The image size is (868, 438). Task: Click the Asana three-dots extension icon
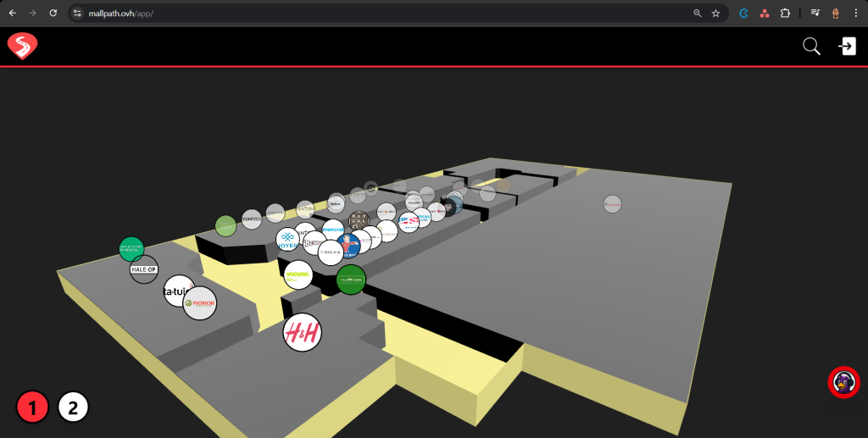click(765, 14)
